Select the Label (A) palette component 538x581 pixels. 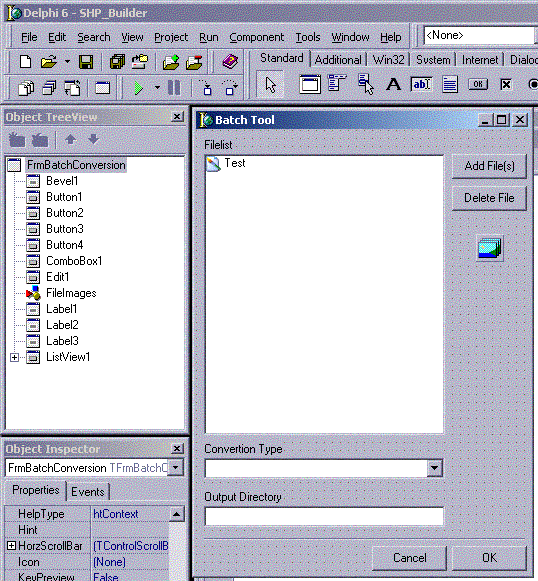click(393, 84)
